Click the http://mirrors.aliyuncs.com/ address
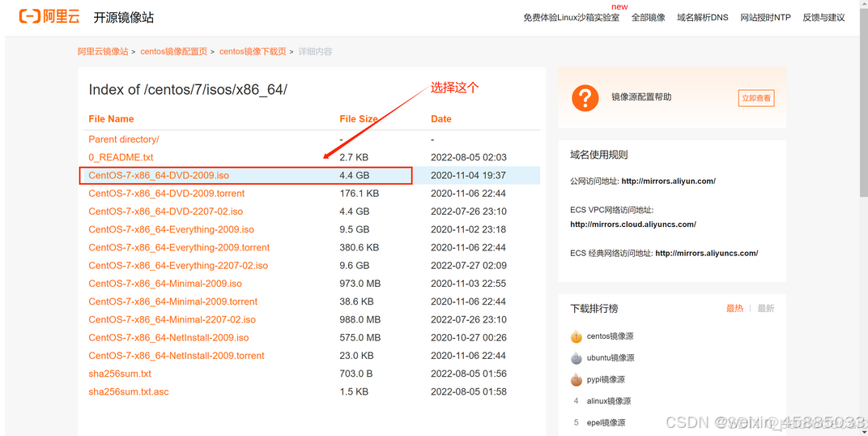Screen dimensions: 868x436 click(x=707, y=253)
